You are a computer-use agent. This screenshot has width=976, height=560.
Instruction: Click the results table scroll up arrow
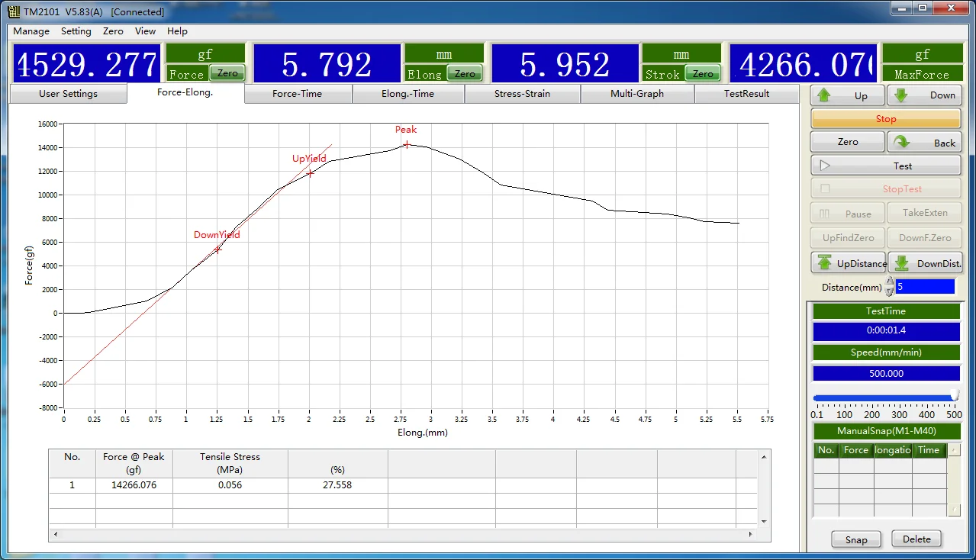[x=764, y=456]
